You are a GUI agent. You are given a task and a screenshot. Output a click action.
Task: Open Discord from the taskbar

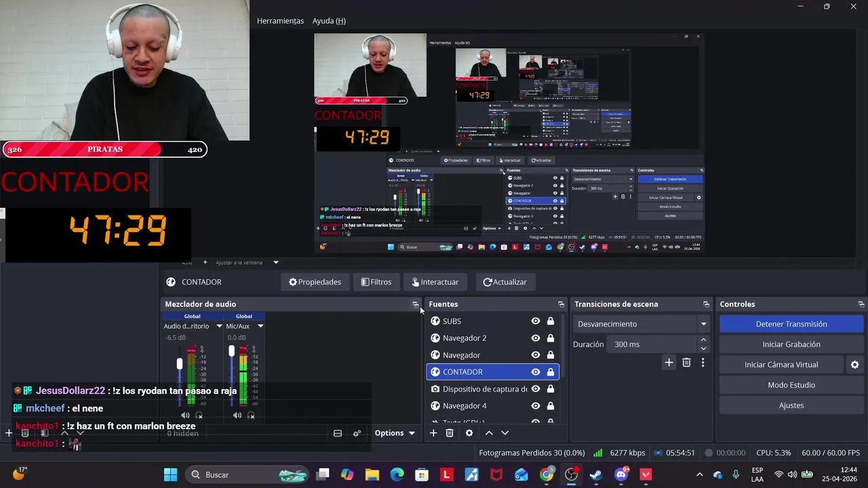click(621, 474)
